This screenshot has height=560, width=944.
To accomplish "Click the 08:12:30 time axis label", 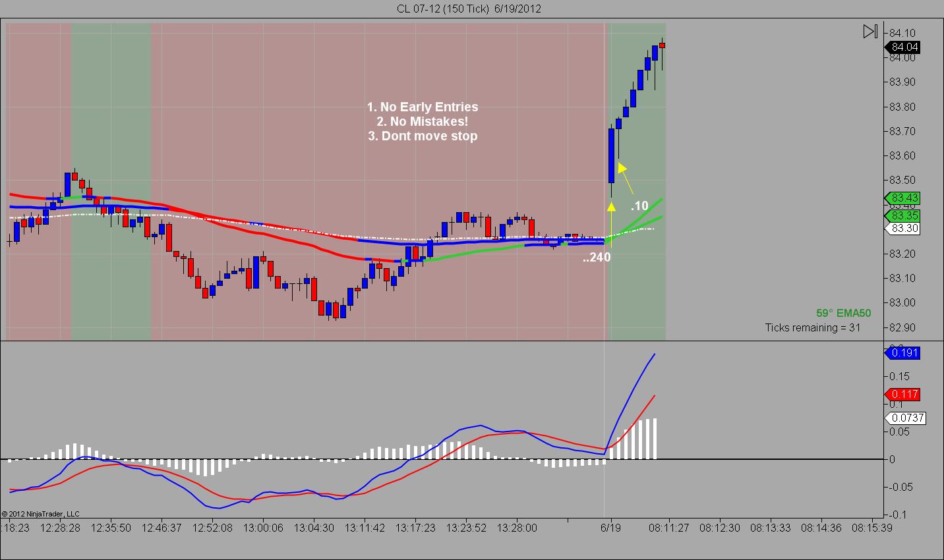I will (x=720, y=528).
